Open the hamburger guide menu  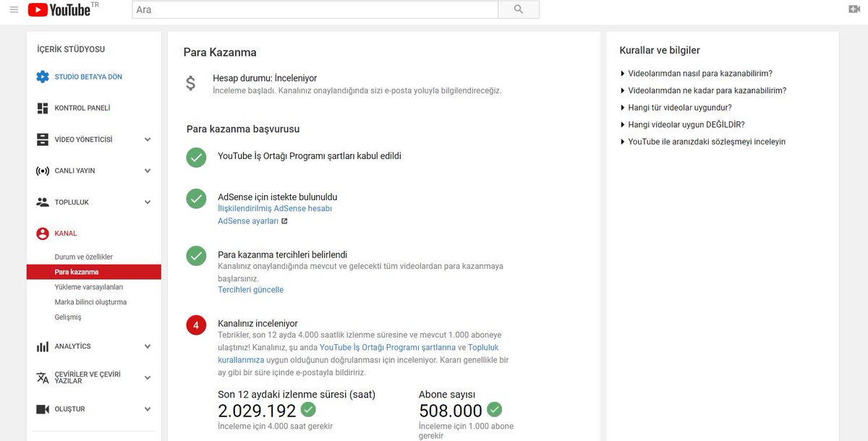pos(14,9)
